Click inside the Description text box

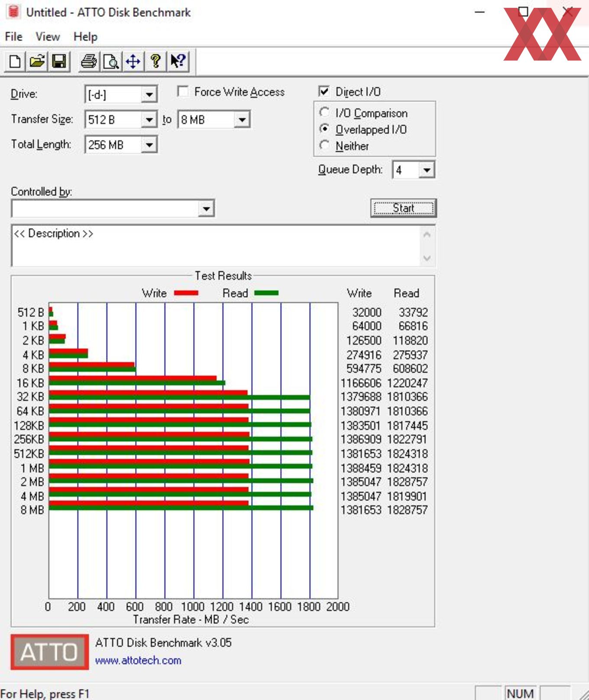[x=216, y=246]
